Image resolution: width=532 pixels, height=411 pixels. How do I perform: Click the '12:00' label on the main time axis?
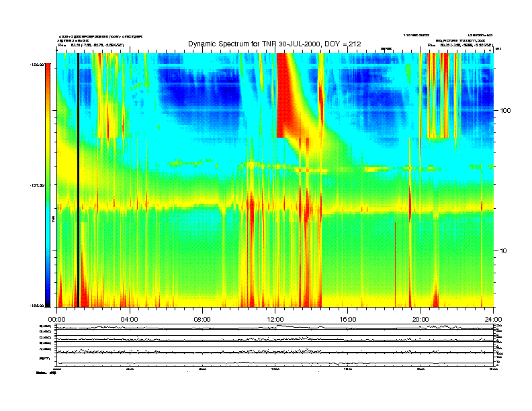(275, 320)
